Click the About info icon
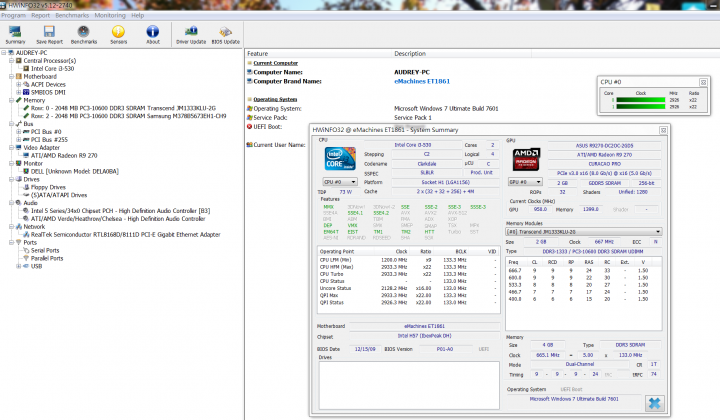The width and height of the screenshot is (720, 420). click(153, 34)
